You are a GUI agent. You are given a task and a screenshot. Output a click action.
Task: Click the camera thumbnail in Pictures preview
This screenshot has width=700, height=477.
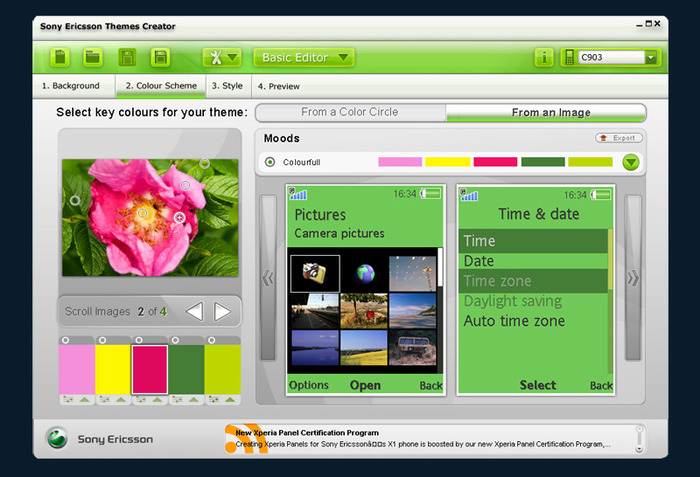pyautogui.click(x=315, y=274)
